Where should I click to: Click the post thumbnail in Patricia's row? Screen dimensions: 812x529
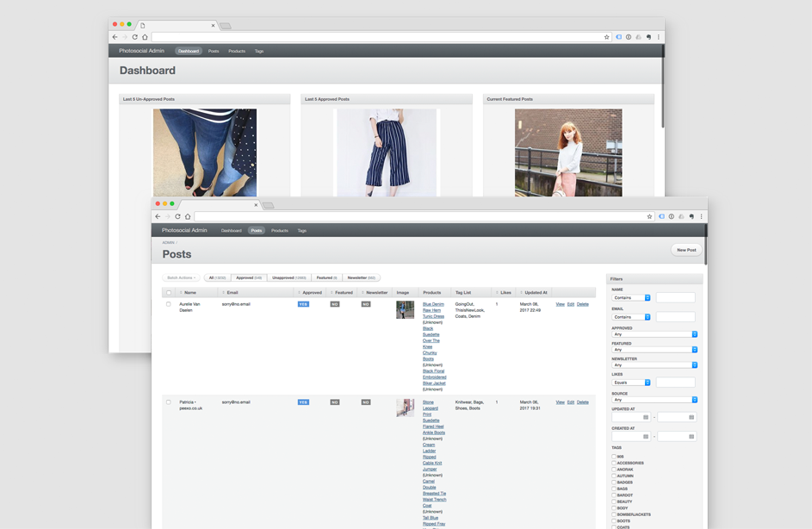point(405,408)
